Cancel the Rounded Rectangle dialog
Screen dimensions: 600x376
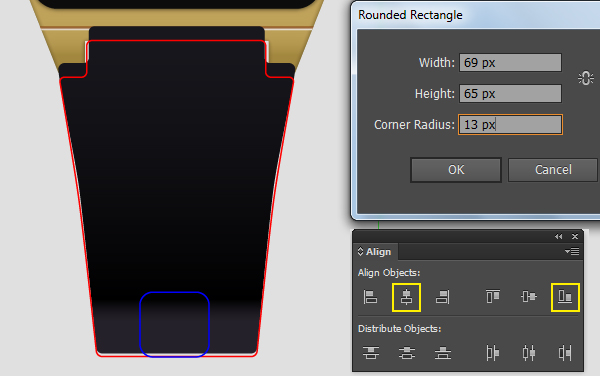553,170
